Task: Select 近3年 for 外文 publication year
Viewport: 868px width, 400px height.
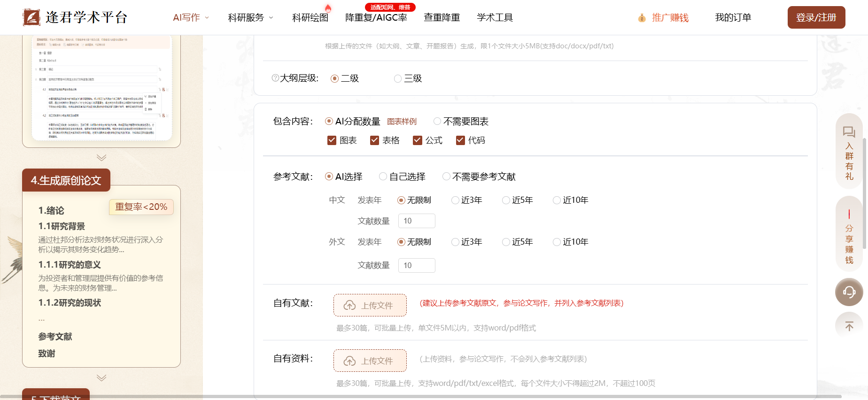Action: [455, 242]
